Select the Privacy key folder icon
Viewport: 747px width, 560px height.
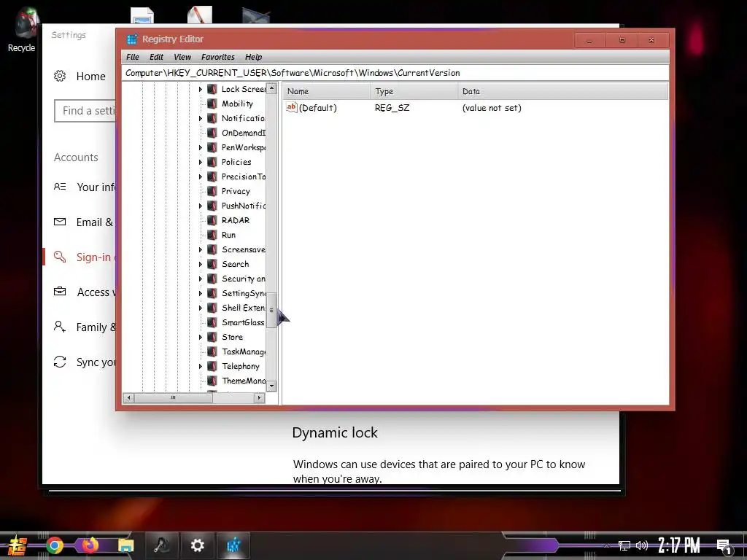coord(212,192)
